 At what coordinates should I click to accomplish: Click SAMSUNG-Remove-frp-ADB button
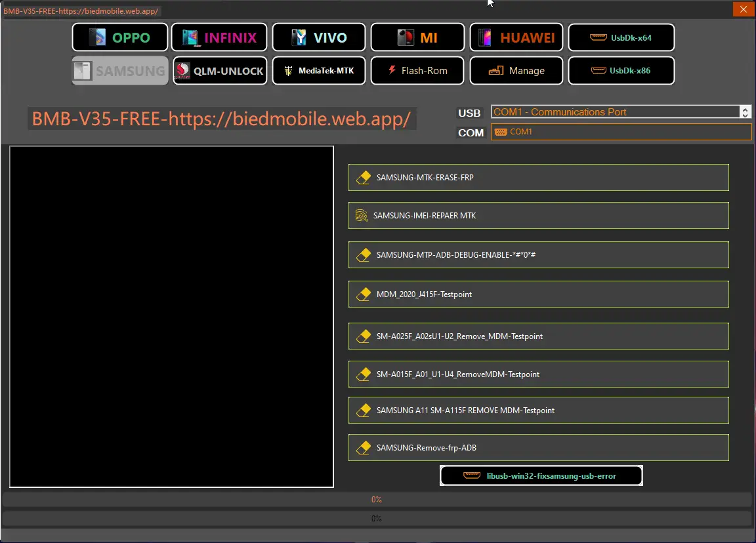(538, 448)
